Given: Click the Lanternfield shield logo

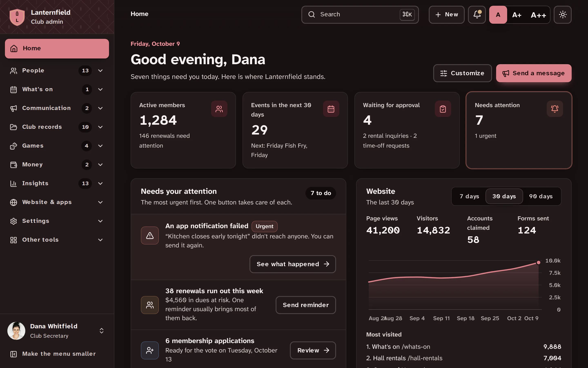Looking at the screenshot, I should tap(17, 17).
